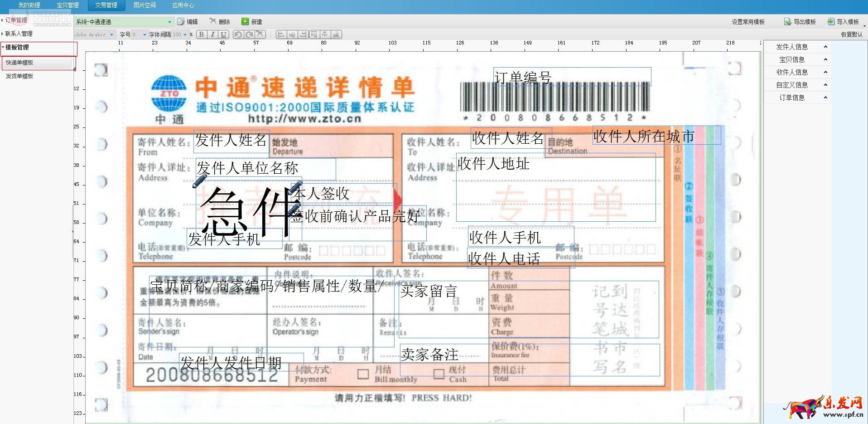Image resolution: width=868 pixels, height=424 pixels.
Task: Switch to the 图片空间 tab
Action: click(144, 5)
